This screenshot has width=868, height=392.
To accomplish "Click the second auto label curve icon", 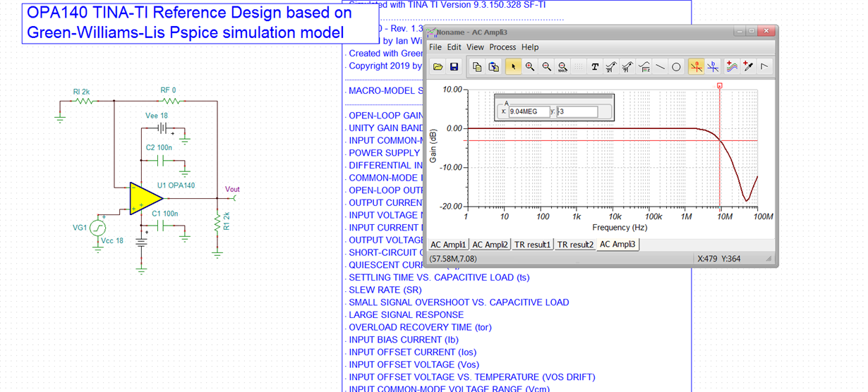I will (627, 67).
